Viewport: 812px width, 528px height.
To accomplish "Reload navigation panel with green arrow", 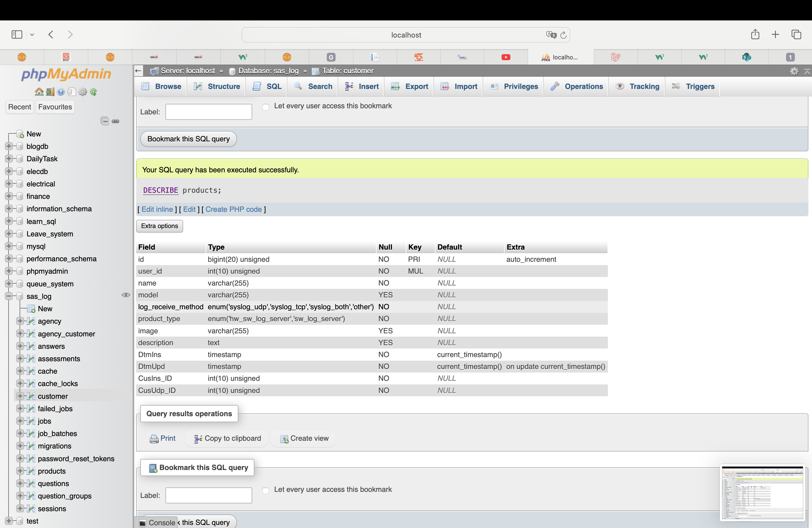I will [93, 92].
